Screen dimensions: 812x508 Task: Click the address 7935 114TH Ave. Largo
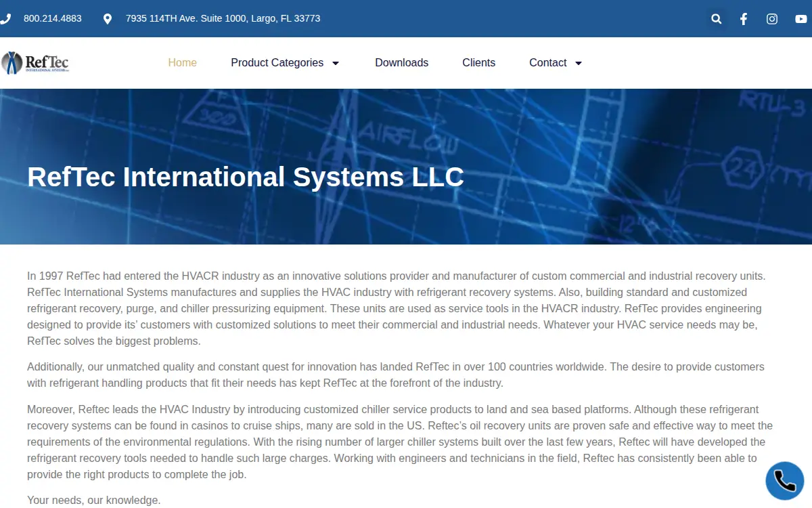click(x=223, y=19)
